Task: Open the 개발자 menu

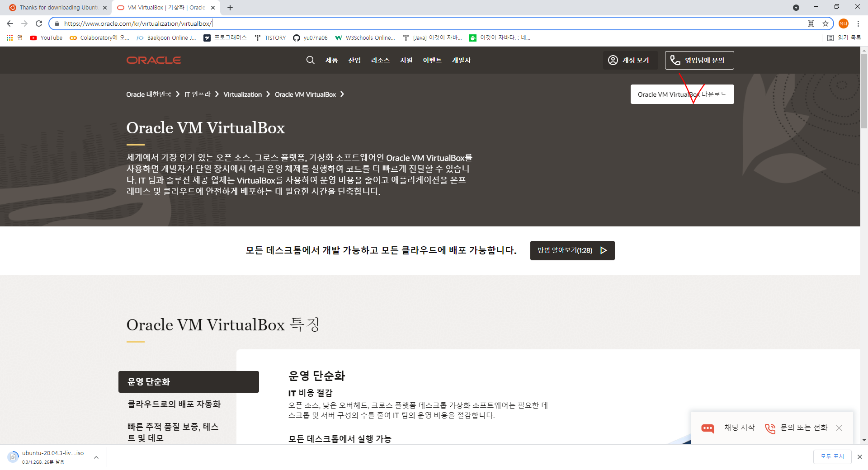Action: (462, 60)
